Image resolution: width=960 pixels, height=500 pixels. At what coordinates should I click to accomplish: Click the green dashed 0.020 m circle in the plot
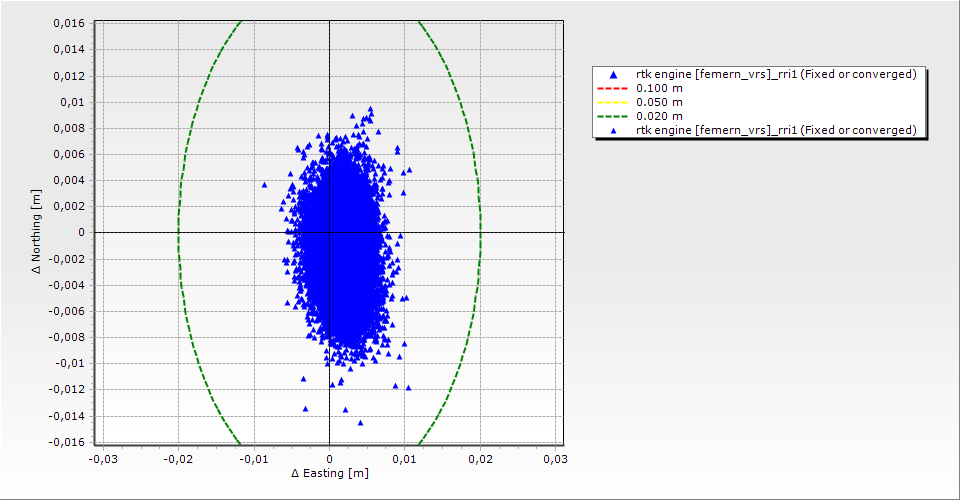pos(178,232)
